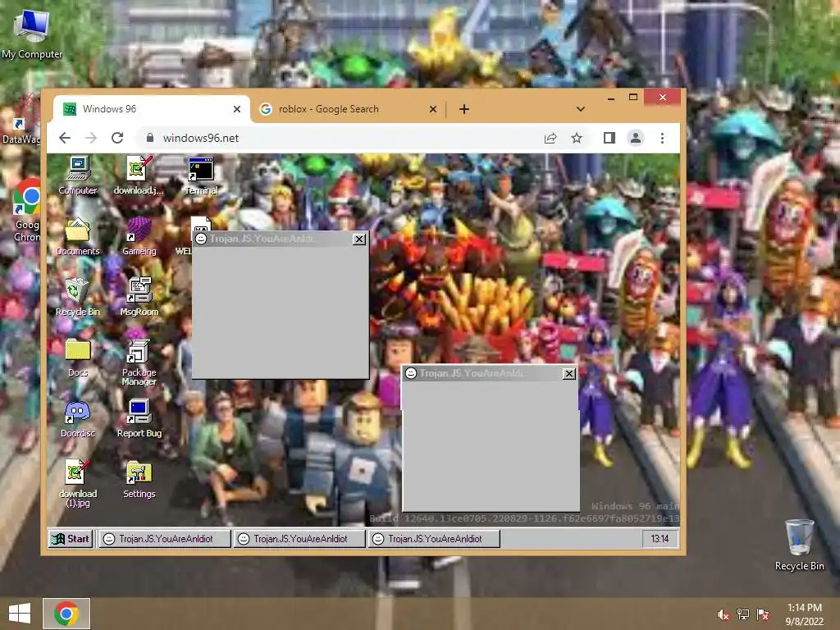Viewport: 840px width, 630px height.
Task: Open the network tray icon
Action: 743,614
